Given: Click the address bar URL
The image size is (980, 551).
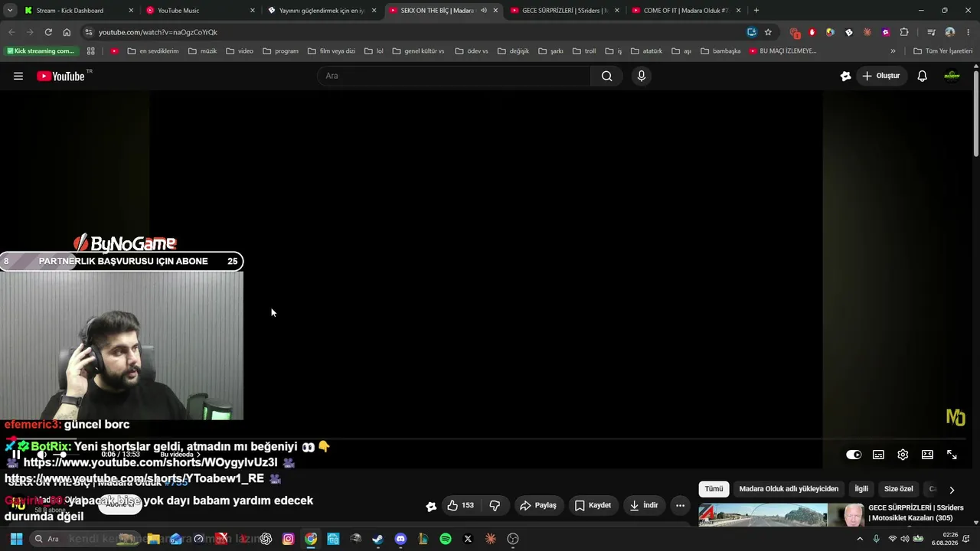Looking at the screenshot, I should [x=158, y=32].
